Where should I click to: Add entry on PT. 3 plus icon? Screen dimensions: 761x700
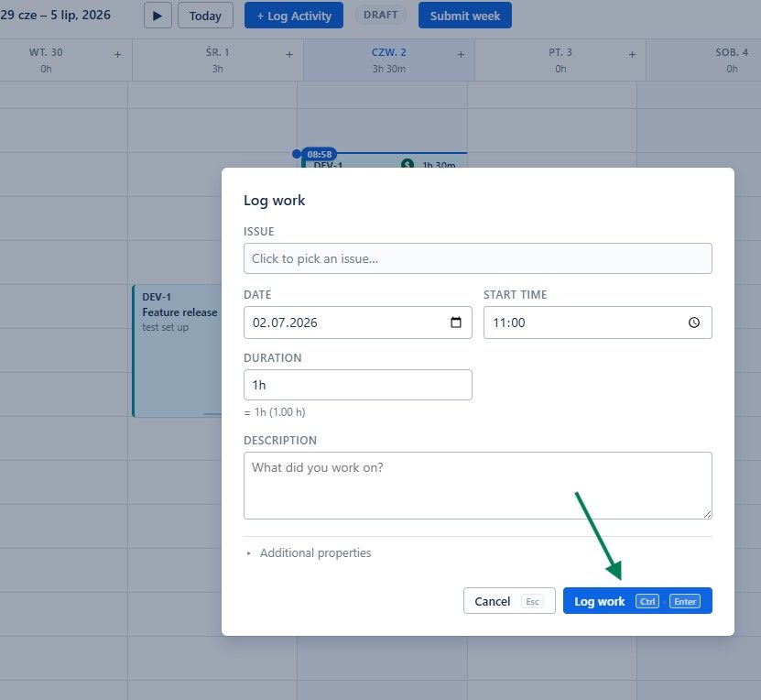click(632, 54)
